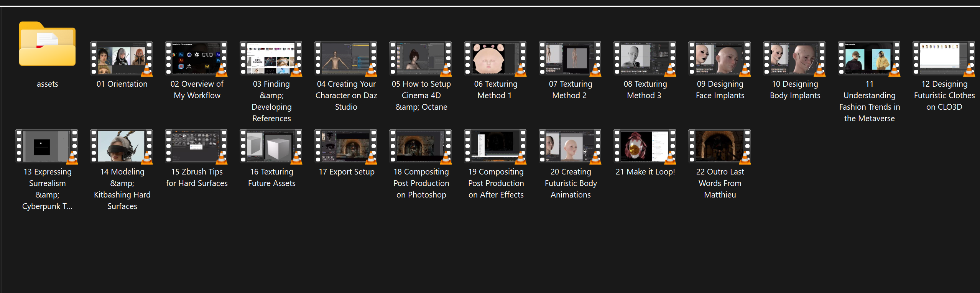Click the 16 Texturing Future Assets video
The image size is (980, 293).
271,146
